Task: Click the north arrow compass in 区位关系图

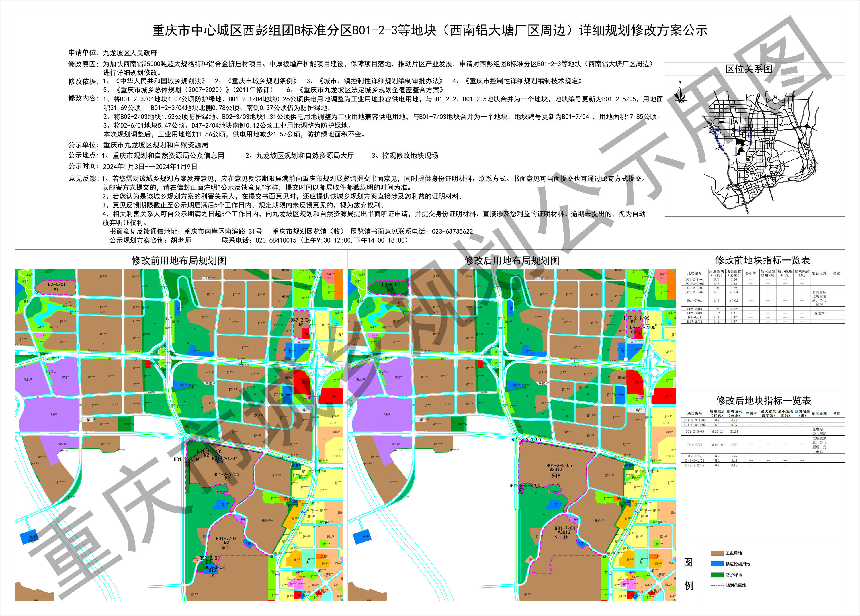Action: [x=681, y=93]
